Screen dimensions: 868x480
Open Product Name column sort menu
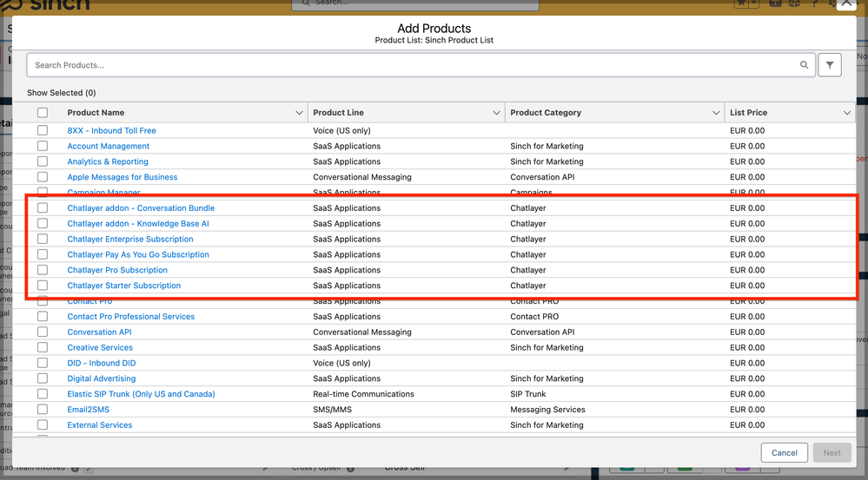click(x=299, y=113)
